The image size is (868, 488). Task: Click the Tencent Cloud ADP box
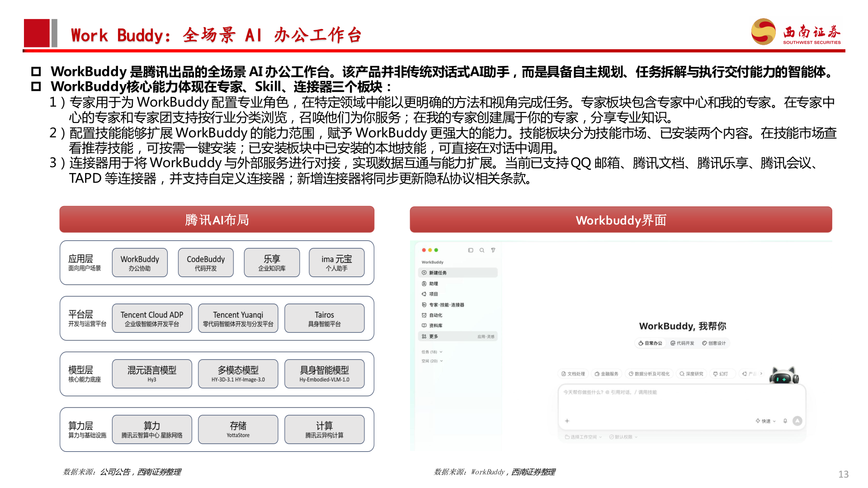tap(152, 318)
